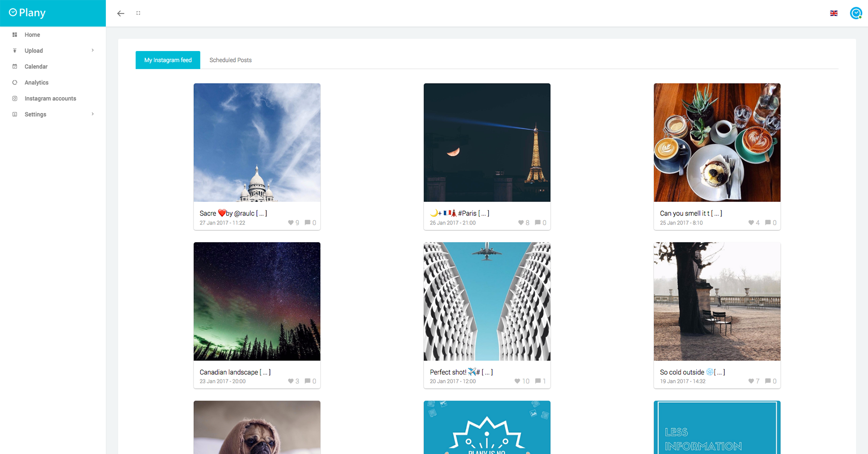Open the Eiffel Tower night photo
Viewport: 868px width, 454px height.
(487, 142)
